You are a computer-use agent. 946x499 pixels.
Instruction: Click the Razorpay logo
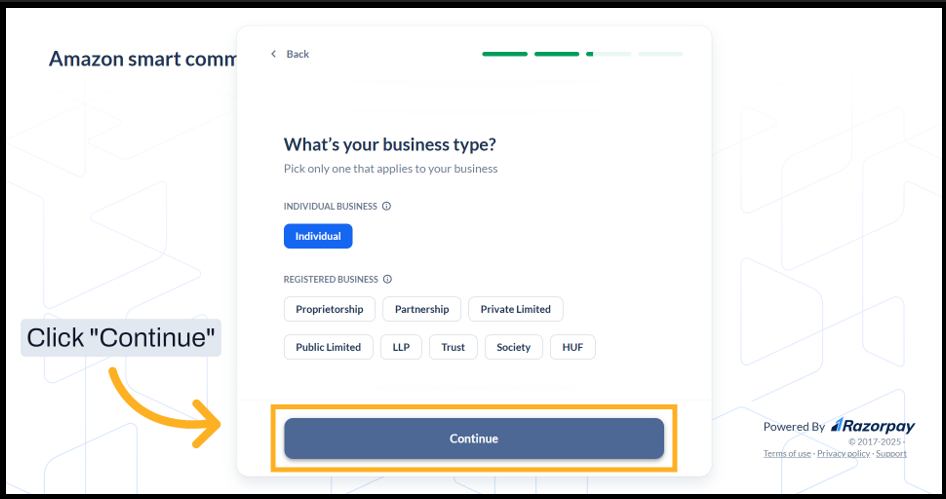pos(872,426)
